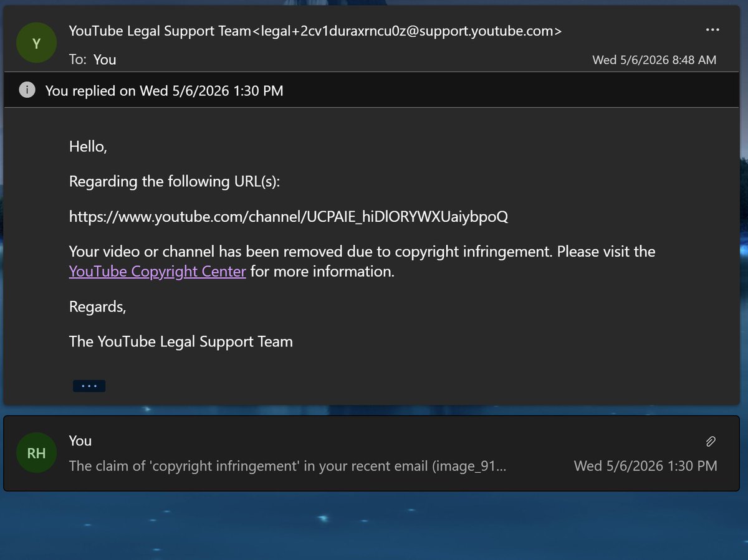Image resolution: width=748 pixels, height=560 pixels.
Task: Click the recipient name You after To:
Action: (x=105, y=59)
